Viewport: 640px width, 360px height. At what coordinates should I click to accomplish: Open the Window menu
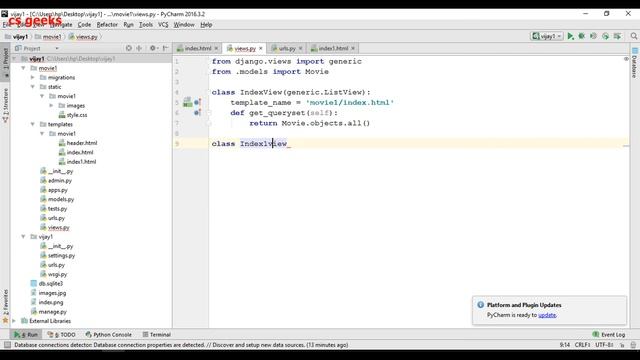[x=184, y=24]
